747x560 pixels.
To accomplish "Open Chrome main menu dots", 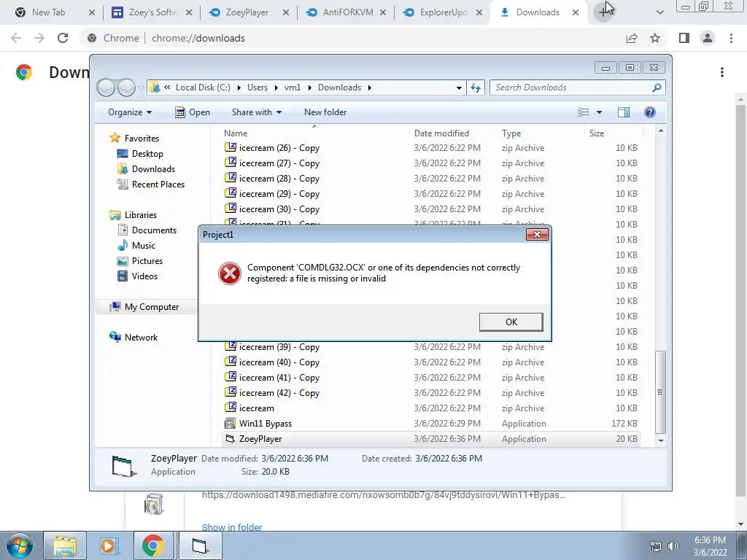I will pos(731,38).
